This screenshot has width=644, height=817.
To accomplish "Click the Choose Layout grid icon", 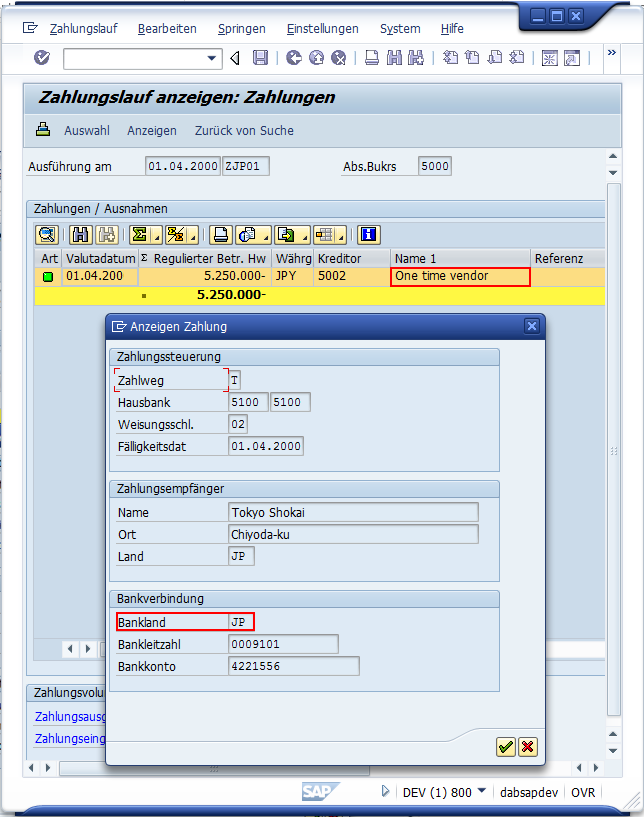I will pos(325,235).
